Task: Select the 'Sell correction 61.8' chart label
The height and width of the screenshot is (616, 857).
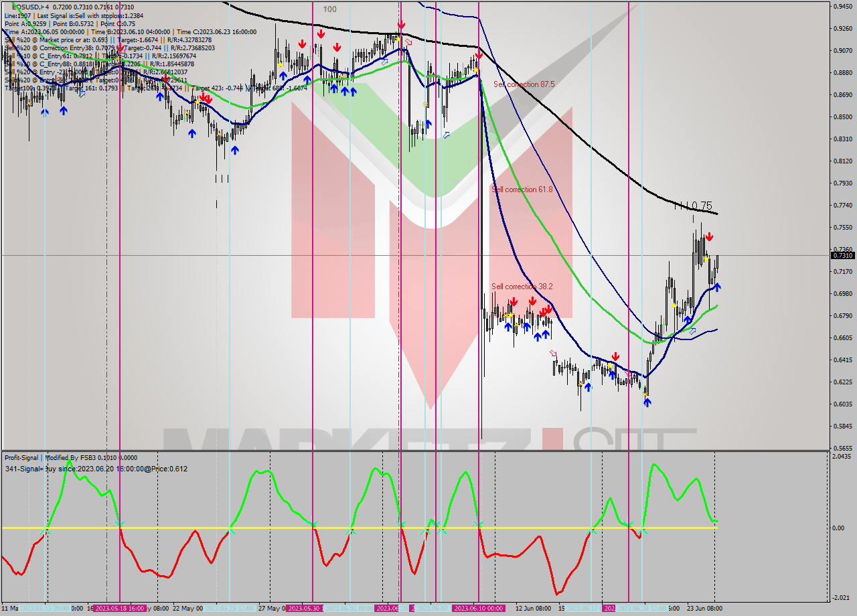Action: tap(522, 189)
